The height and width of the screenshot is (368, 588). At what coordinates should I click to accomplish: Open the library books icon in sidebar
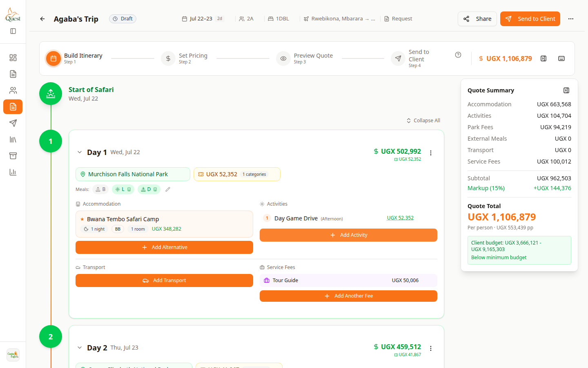click(13, 139)
